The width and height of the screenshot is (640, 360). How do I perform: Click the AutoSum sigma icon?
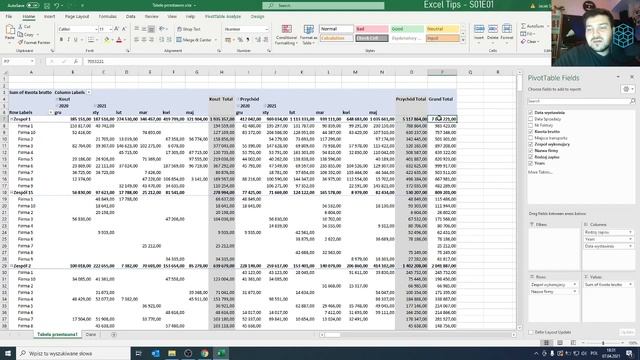[524, 26]
